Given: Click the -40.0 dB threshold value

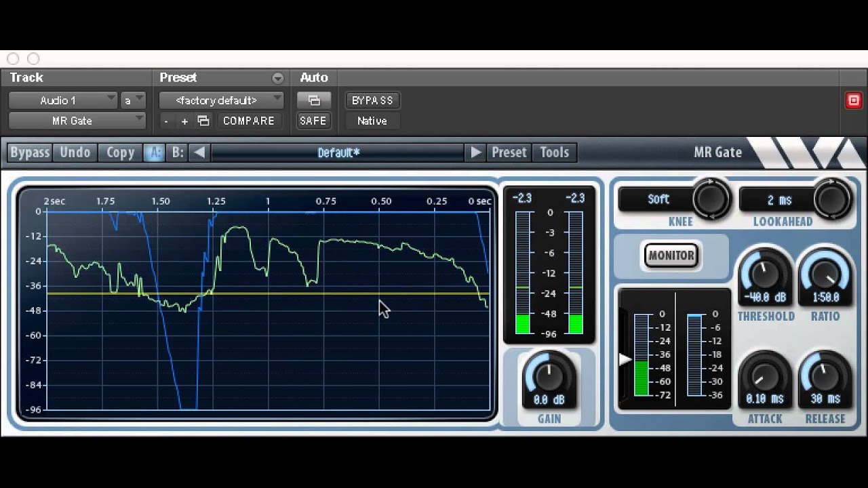Looking at the screenshot, I should tap(765, 297).
